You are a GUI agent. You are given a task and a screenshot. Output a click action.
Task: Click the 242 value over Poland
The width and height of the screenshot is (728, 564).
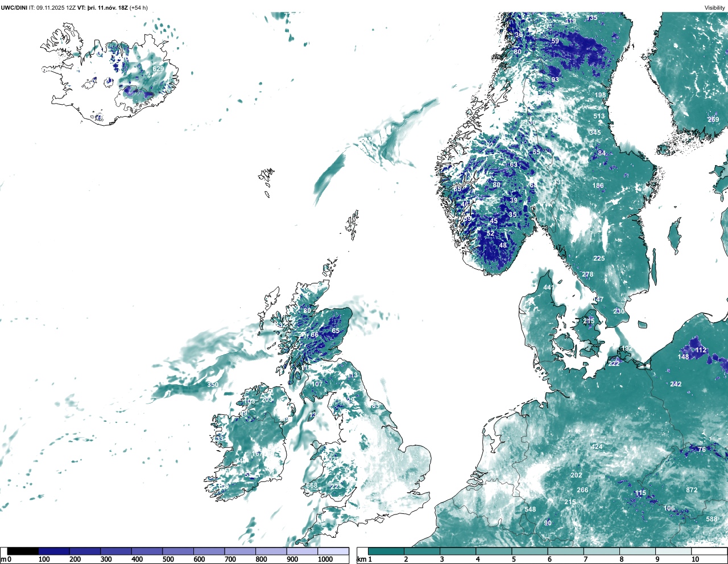[x=676, y=384]
